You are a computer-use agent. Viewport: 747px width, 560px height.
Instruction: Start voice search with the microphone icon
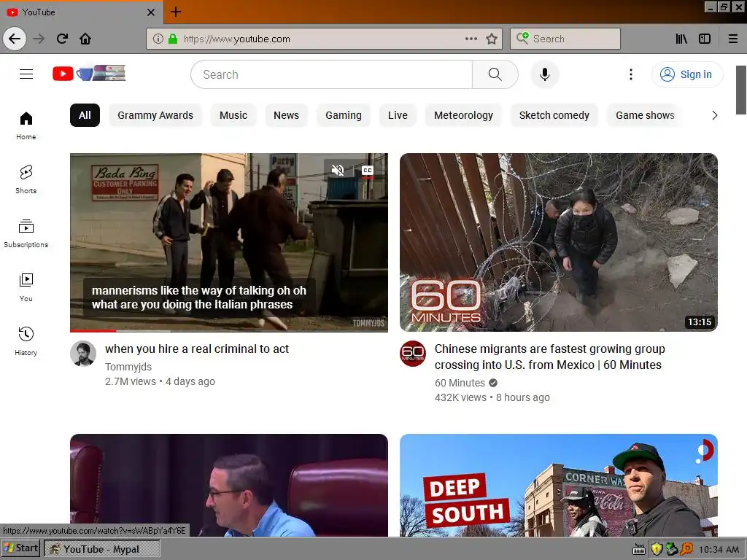point(544,74)
